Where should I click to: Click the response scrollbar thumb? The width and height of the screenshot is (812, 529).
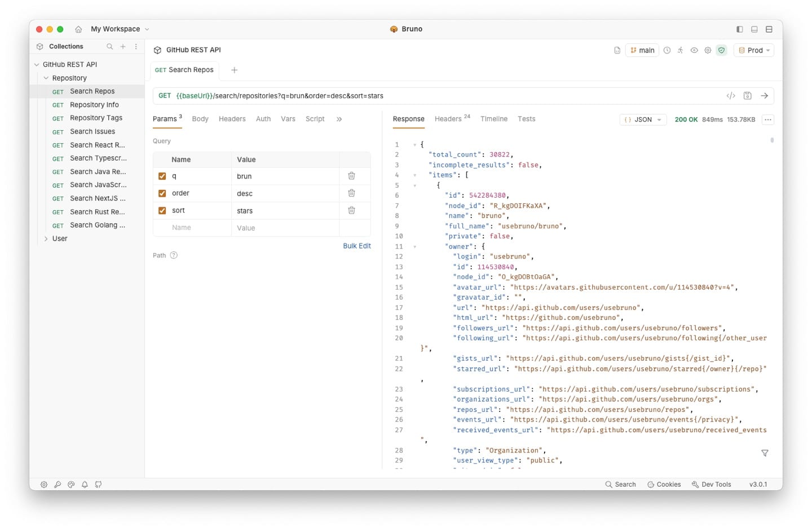click(x=772, y=140)
